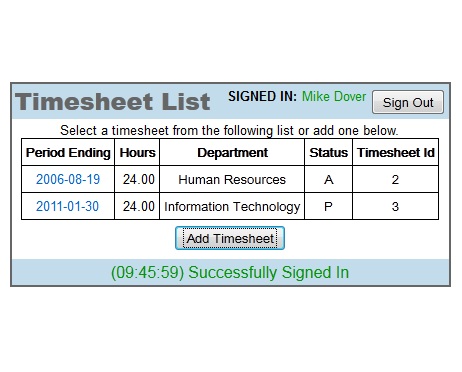Click the Information Technology department cell
Image resolution: width=462 pixels, height=372 pixels.
(x=232, y=206)
